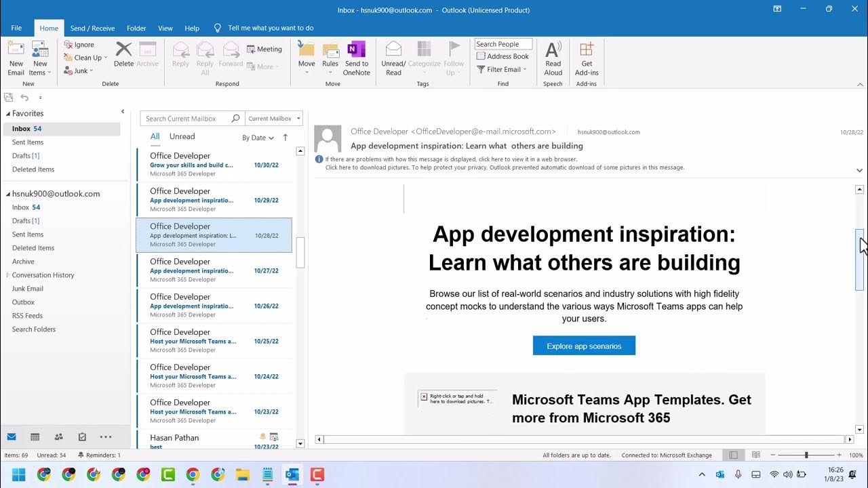Viewport: 868px width, 488px height.
Task: Click the Meeting reply icon
Action: (264, 49)
